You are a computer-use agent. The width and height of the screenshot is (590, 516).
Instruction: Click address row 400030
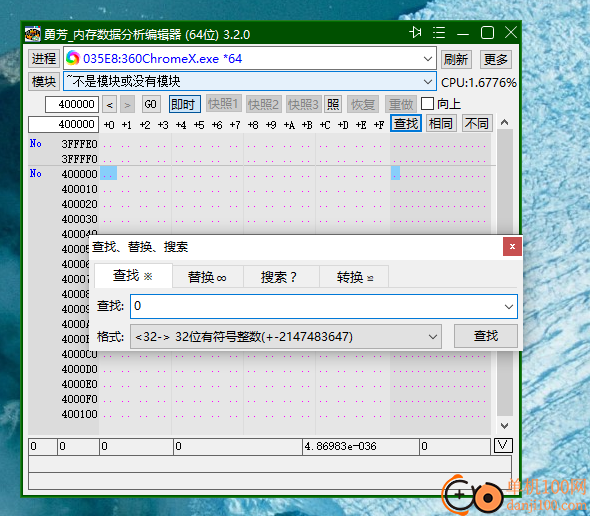click(x=79, y=219)
